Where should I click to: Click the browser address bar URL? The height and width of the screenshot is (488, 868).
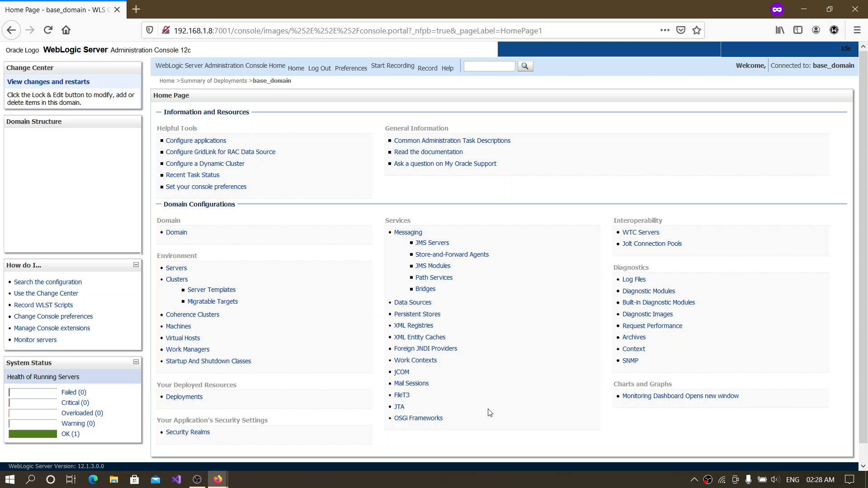(x=358, y=31)
